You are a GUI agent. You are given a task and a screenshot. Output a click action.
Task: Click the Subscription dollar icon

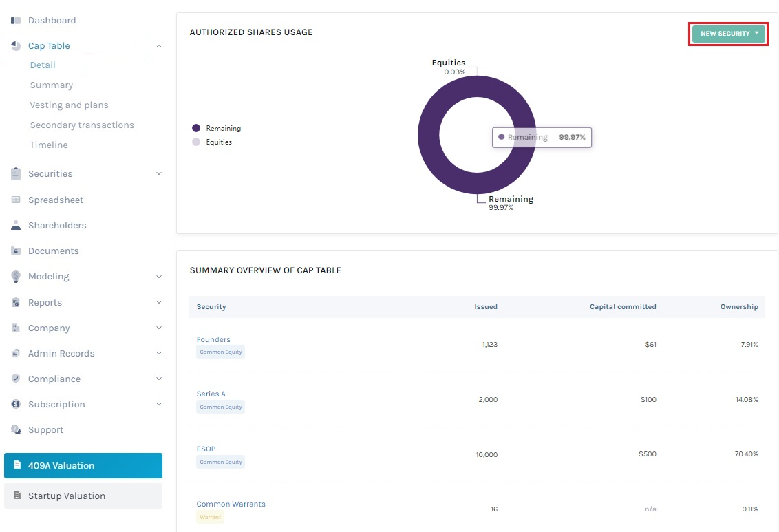16,405
